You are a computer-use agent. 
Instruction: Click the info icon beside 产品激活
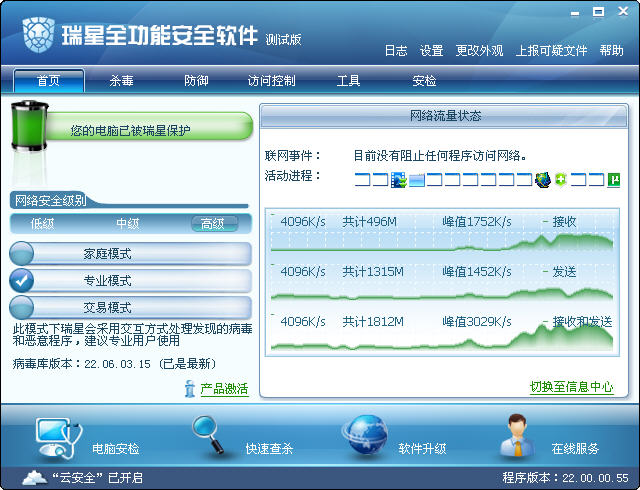[x=189, y=388]
